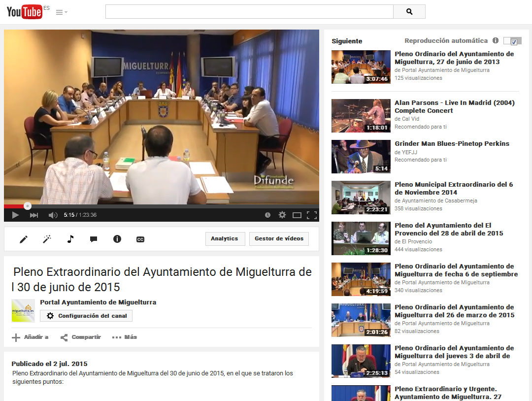532x401 pixels.
Task: Click the miguelturra.es channel avatar
Action: tap(23, 311)
